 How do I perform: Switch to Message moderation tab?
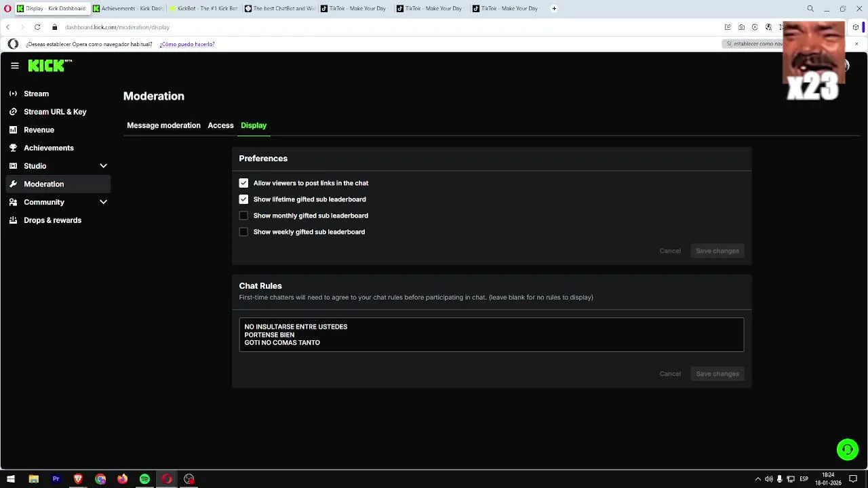coord(163,125)
